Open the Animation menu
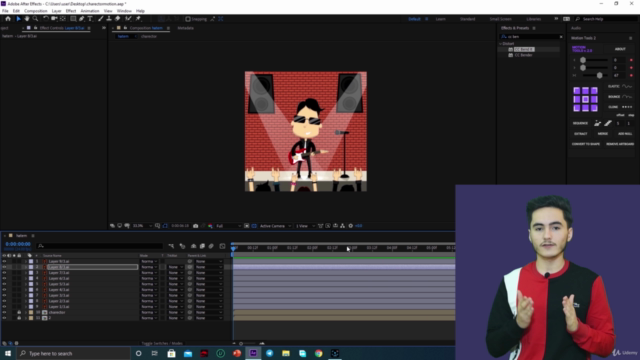 (x=90, y=11)
